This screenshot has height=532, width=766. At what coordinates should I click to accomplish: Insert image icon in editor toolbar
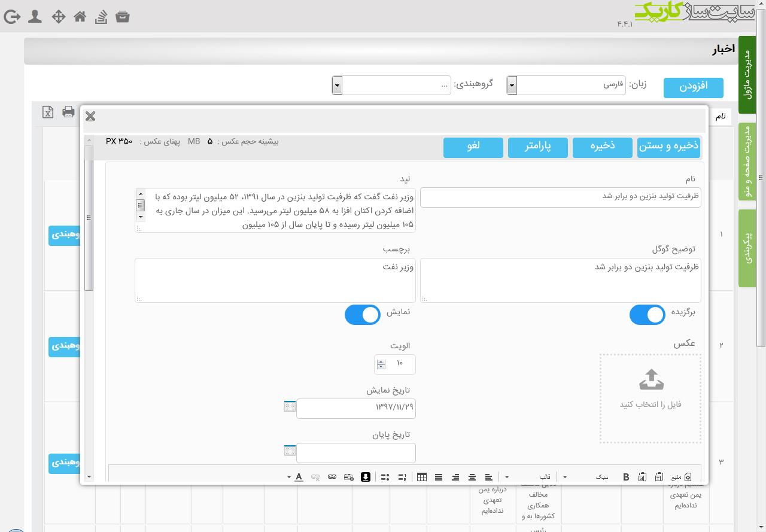coord(349,477)
